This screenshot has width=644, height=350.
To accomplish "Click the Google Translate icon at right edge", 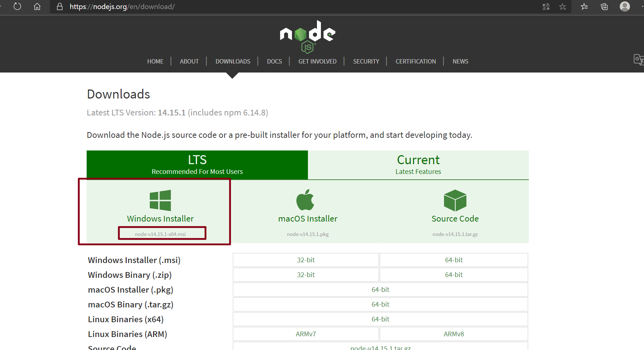I will [x=639, y=60].
